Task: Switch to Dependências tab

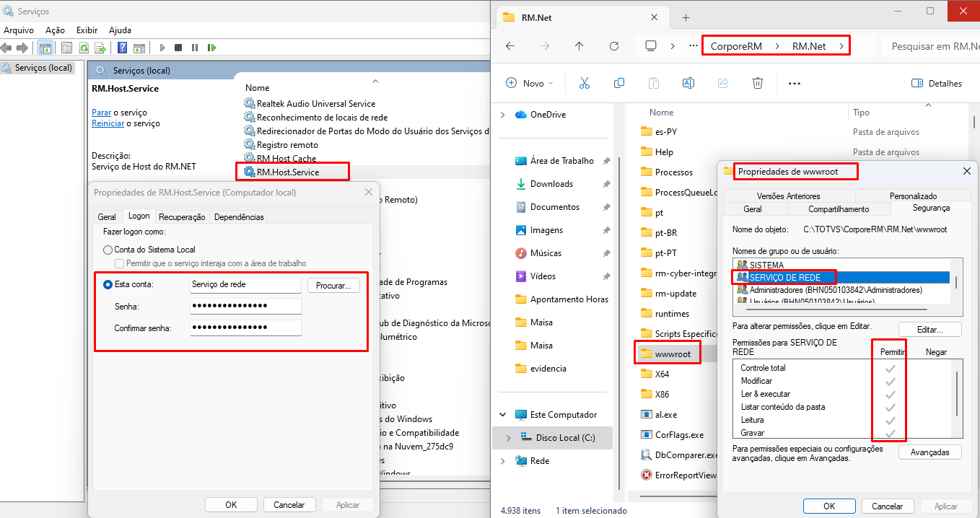Action: point(239,216)
